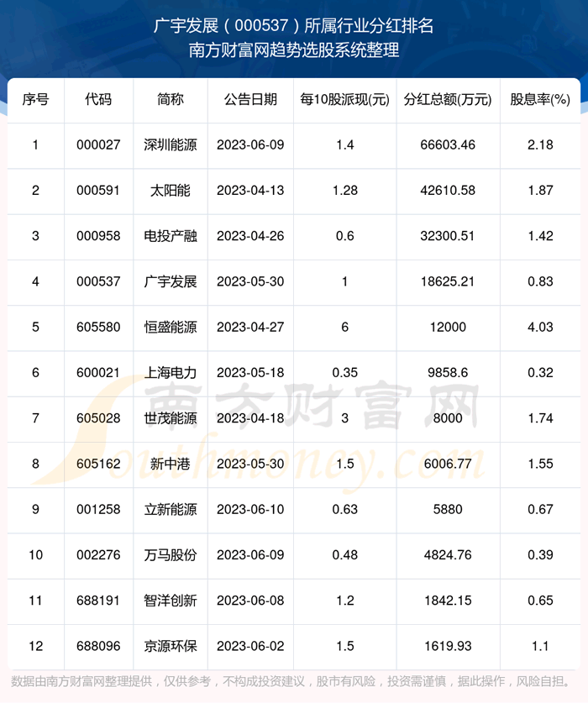Click stock code 605580
588x719 pixels.
(x=98, y=327)
